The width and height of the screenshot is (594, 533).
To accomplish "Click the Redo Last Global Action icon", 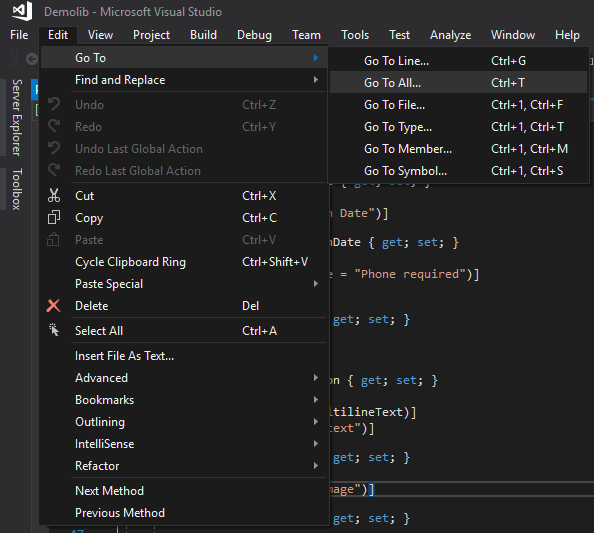I will click(54, 170).
